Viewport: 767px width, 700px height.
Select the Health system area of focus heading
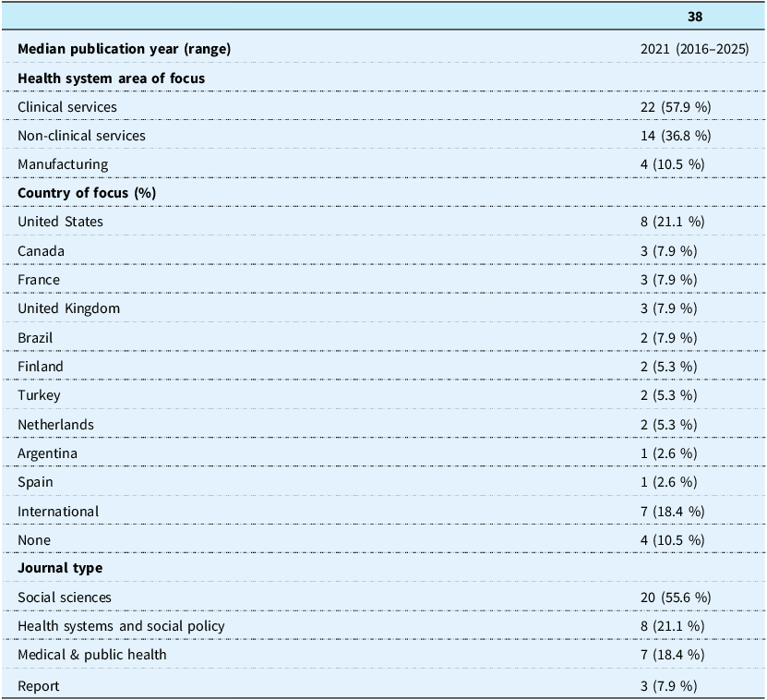[111, 78]
